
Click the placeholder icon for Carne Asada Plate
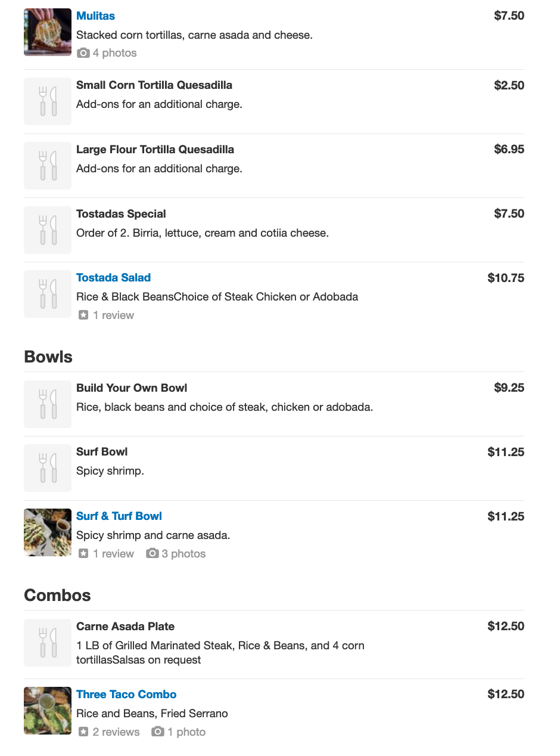[48, 643]
